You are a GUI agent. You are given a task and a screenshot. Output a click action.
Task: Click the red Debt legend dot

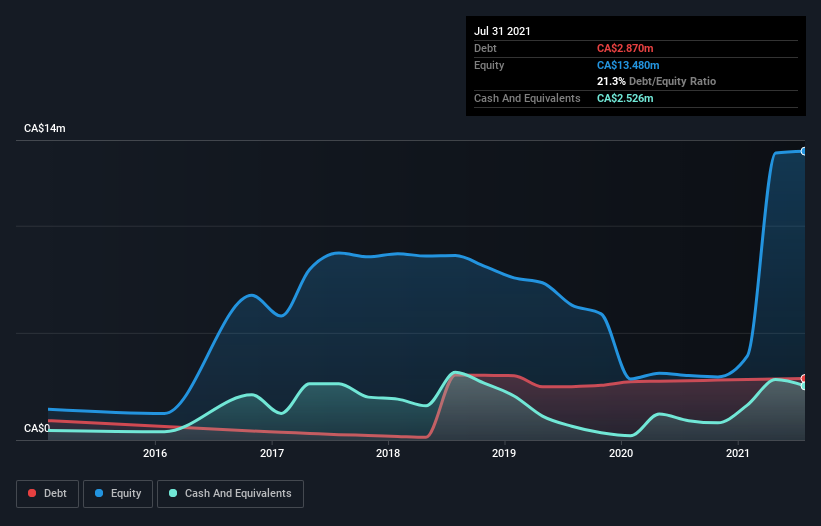(32, 493)
